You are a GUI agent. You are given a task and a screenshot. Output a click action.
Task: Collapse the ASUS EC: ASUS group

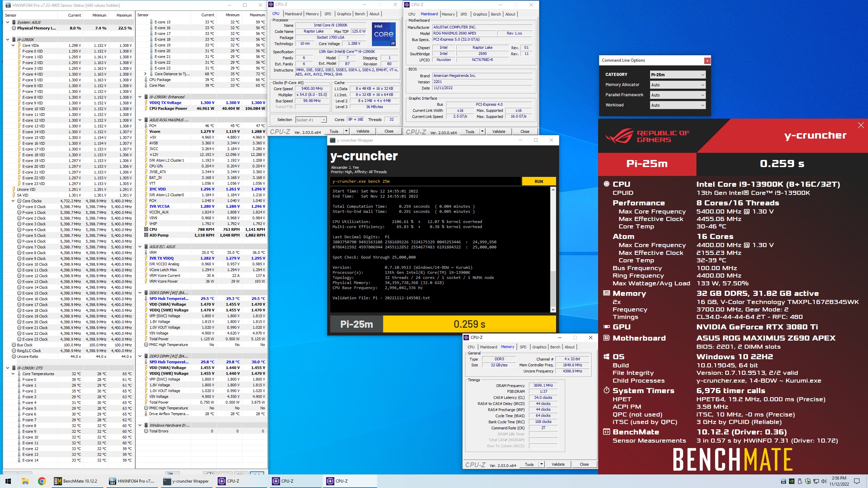tap(140, 247)
